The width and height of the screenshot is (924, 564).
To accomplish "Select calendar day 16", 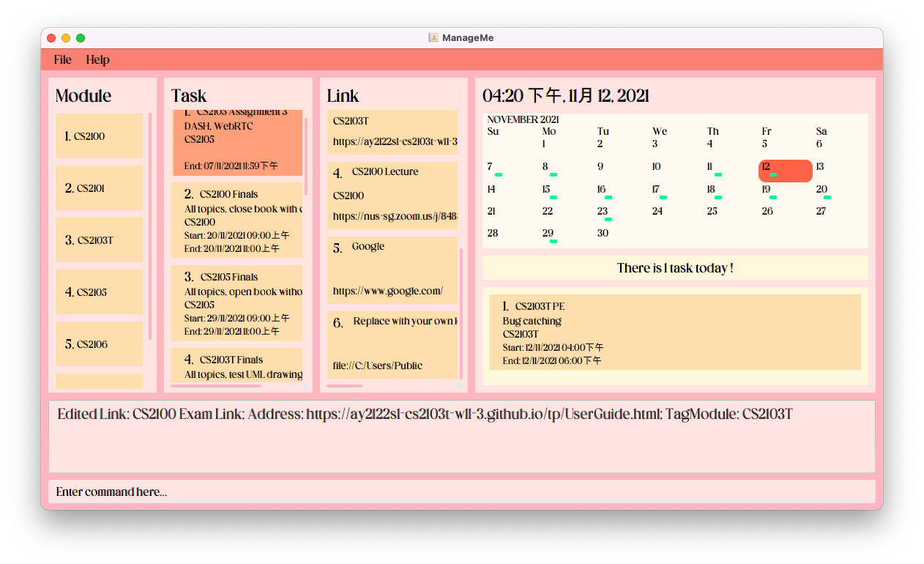I will (x=601, y=190).
